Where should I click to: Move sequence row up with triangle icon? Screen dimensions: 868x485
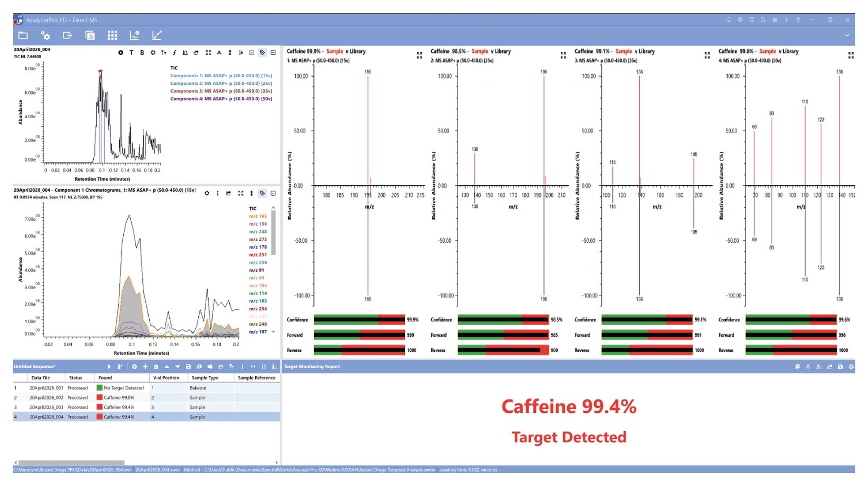click(x=167, y=367)
